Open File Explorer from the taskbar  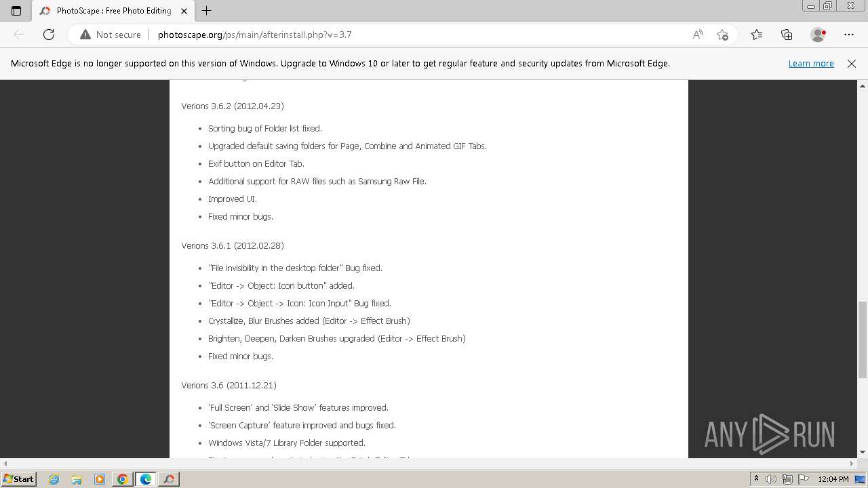(77, 479)
